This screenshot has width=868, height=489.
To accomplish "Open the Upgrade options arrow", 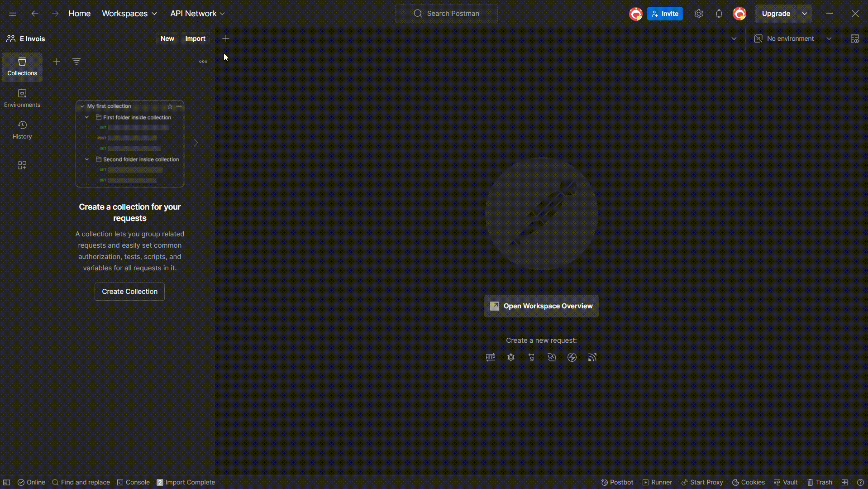I will click(805, 14).
